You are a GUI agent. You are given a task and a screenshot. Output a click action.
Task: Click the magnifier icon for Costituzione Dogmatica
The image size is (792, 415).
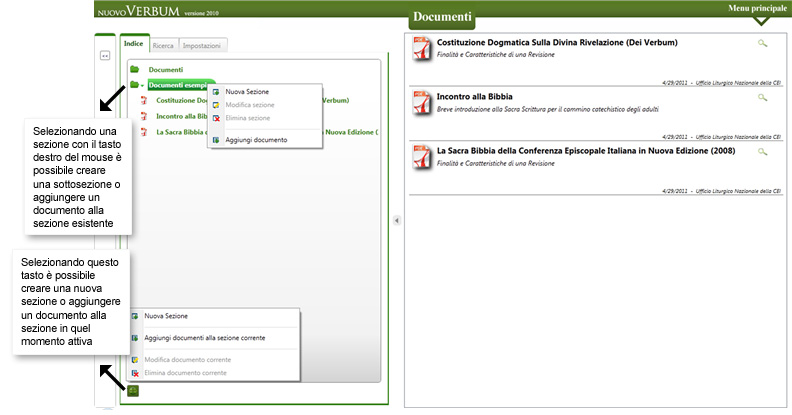coord(763,44)
